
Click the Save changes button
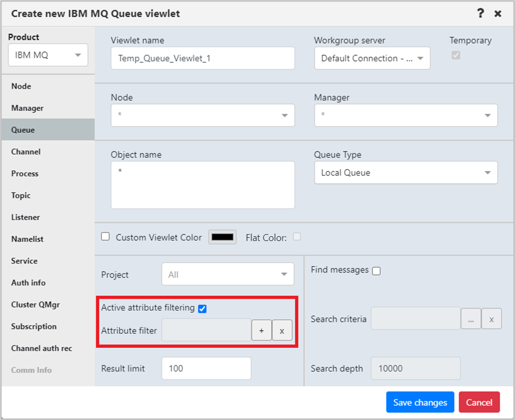(x=420, y=402)
